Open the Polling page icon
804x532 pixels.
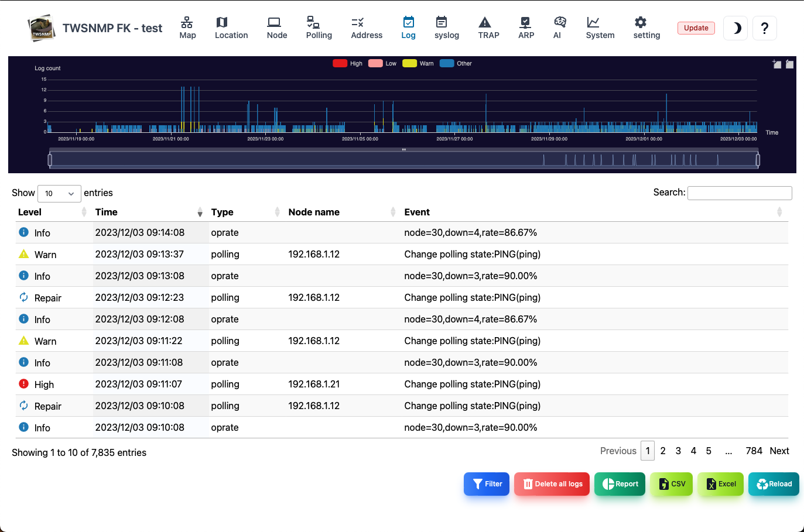click(x=313, y=22)
